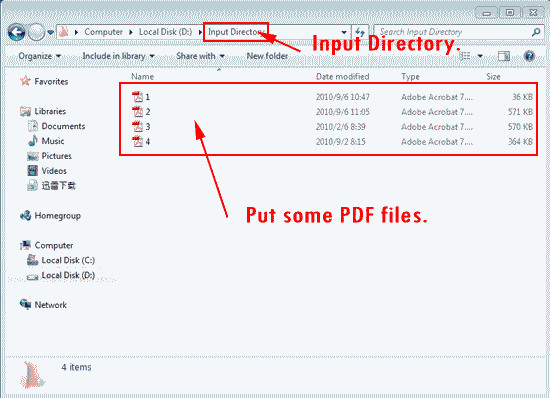This screenshot has width=550, height=398.
Task: Sort by the Date modified column header
Action: click(342, 76)
